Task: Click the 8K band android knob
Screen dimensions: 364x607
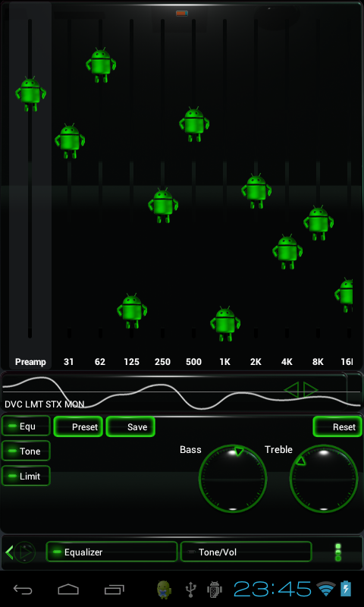Action: click(x=318, y=223)
